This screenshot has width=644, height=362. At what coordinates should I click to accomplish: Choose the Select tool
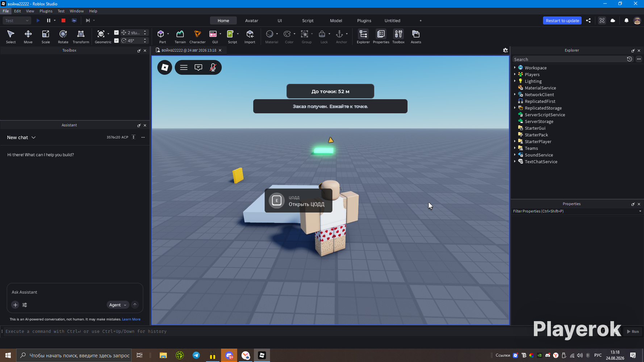pos(11,37)
